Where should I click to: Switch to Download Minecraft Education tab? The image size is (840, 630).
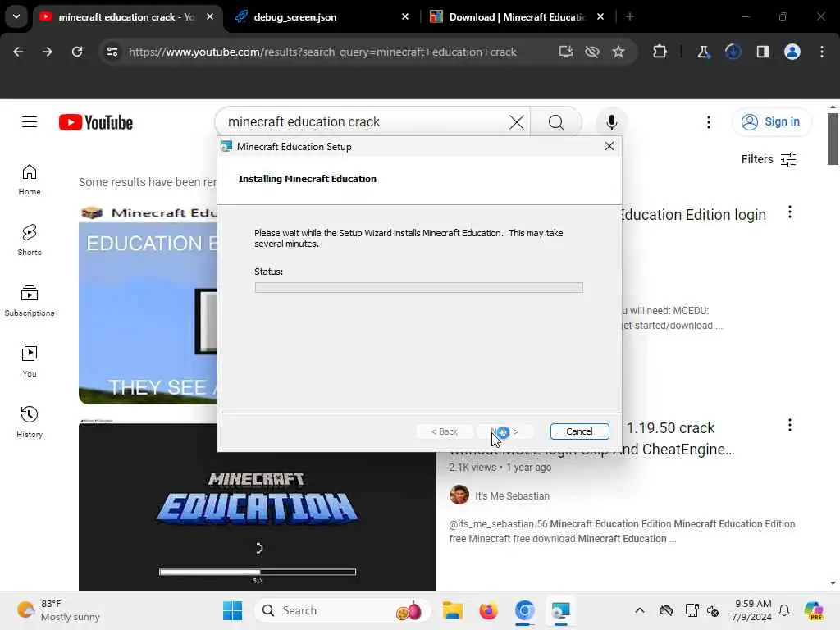(x=518, y=17)
